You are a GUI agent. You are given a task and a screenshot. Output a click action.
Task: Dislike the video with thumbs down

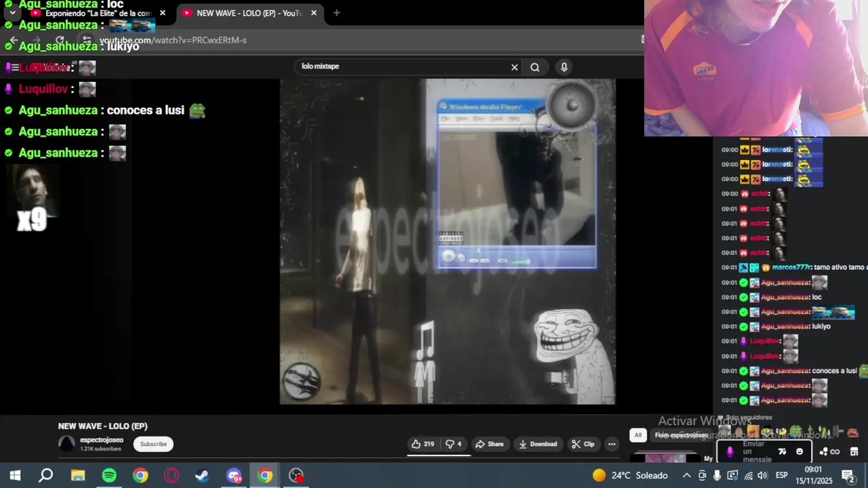453,444
